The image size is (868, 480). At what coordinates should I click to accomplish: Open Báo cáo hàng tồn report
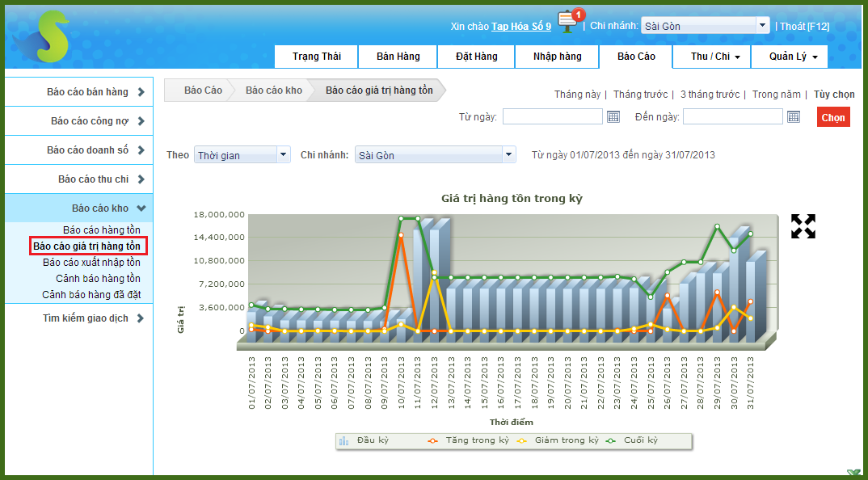[102, 229]
